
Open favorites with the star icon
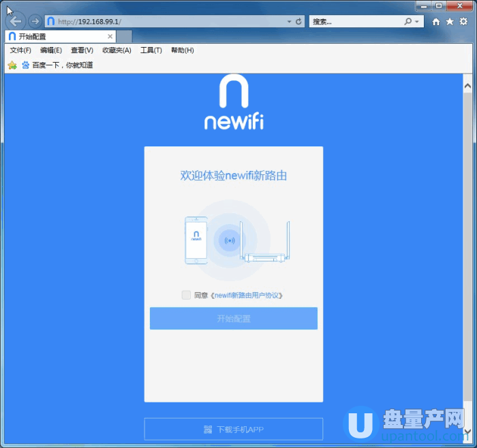[450, 22]
